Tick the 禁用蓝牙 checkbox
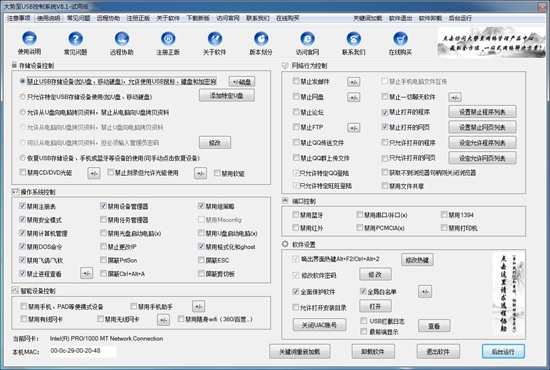This screenshot has height=370, width=550. point(296,215)
